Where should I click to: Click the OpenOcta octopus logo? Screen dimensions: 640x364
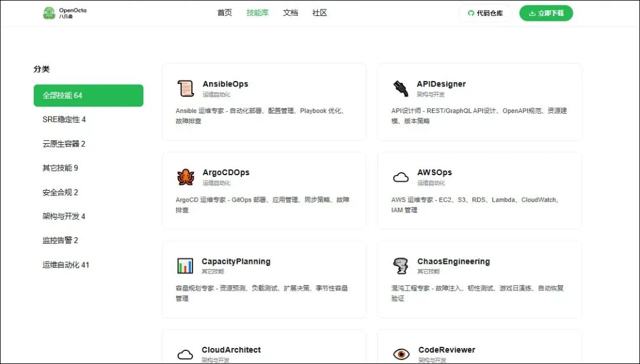pos(49,13)
